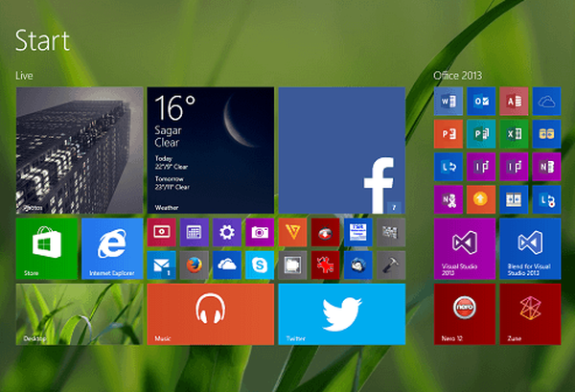Launch the Skype tile

tap(260, 265)
